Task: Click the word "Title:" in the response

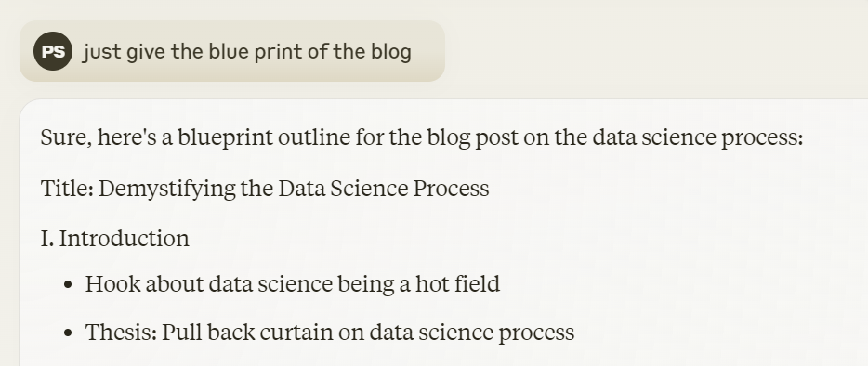Action: pos(68,189)
